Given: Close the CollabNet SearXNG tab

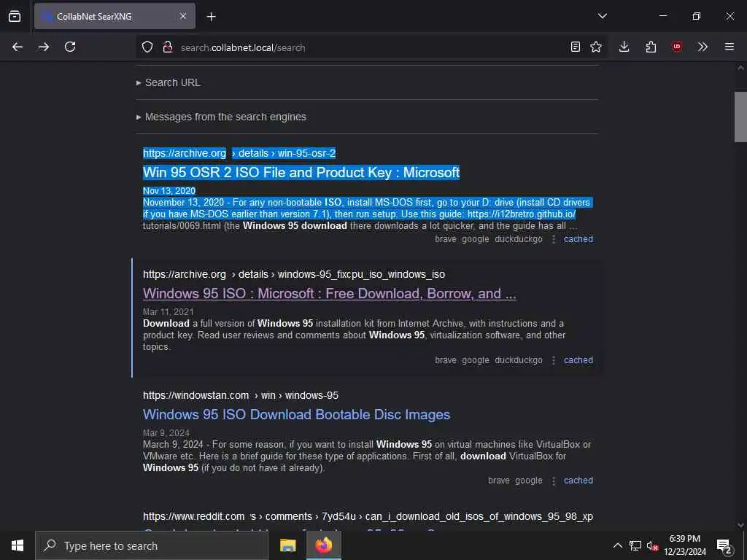Looking at the screenshot, I should click(183, 16).
